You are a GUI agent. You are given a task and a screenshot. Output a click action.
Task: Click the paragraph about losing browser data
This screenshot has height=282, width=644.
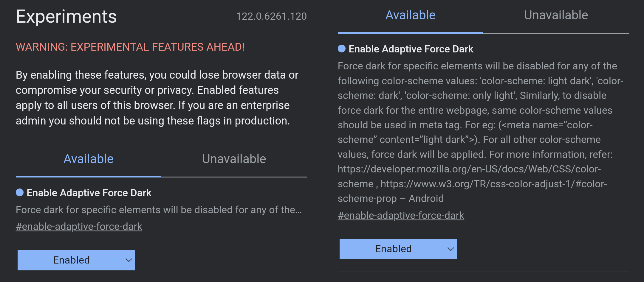[157, 98]
